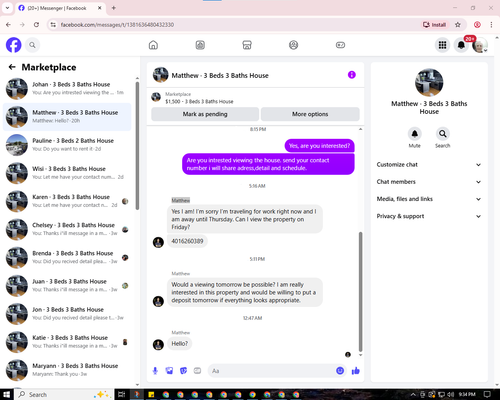
Task: Open the Messenger browser tab
Action: click(x=60, y=8)
